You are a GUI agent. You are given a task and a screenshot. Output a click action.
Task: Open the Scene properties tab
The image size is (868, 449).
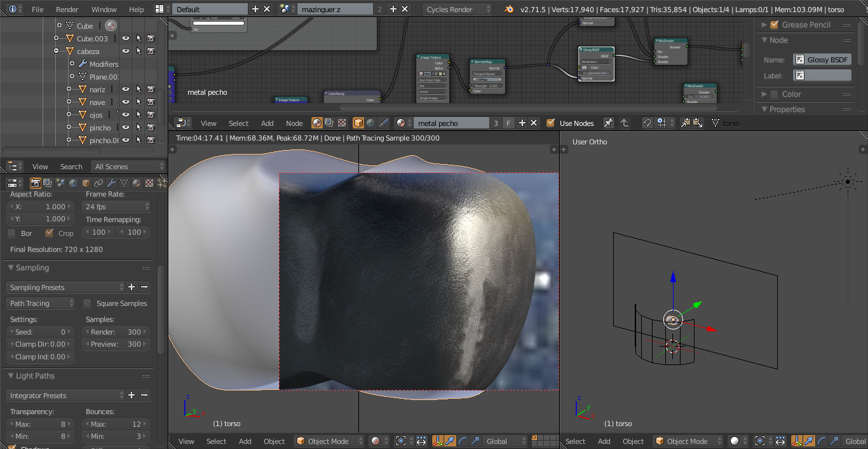60,183
